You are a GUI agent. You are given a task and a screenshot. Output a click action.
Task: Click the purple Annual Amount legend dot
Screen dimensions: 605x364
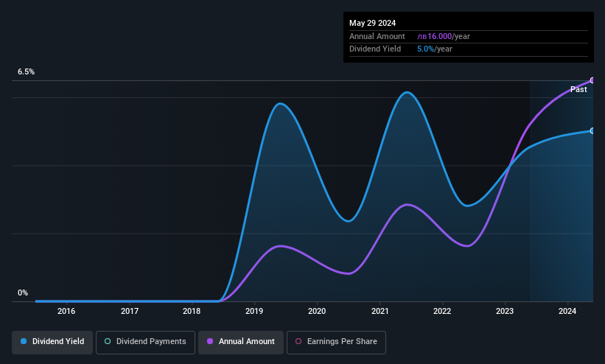pos(210,341)
